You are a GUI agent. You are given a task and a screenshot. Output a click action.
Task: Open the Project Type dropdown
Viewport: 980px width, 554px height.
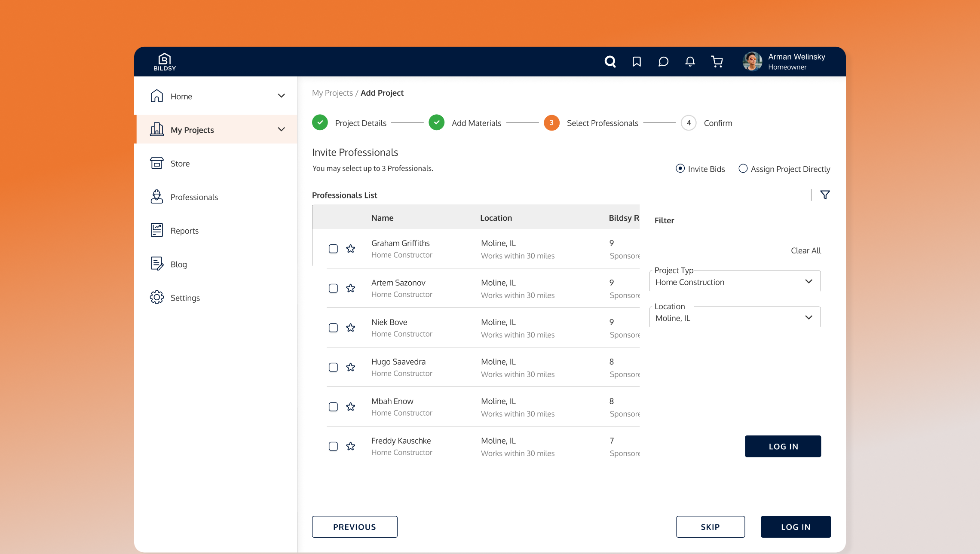coord(735,282)
